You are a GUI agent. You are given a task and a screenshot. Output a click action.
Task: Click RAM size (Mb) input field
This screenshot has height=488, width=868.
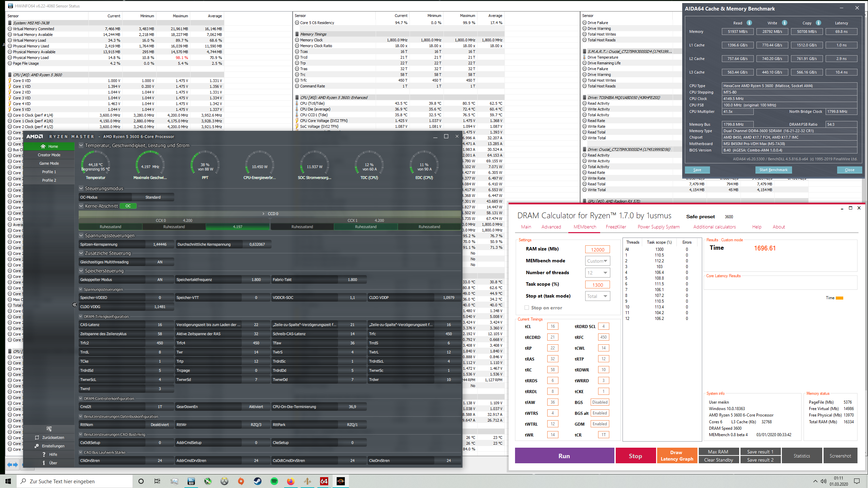pos(597,249)
